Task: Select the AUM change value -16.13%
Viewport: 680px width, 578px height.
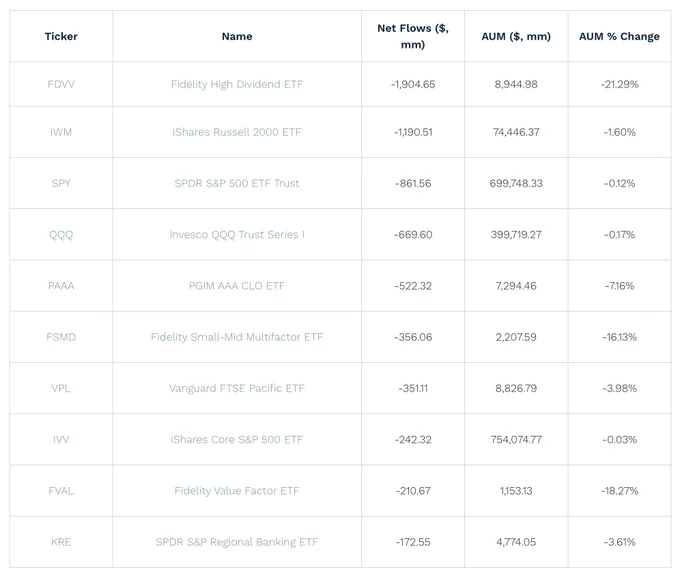Action: [x=619, y=337]
